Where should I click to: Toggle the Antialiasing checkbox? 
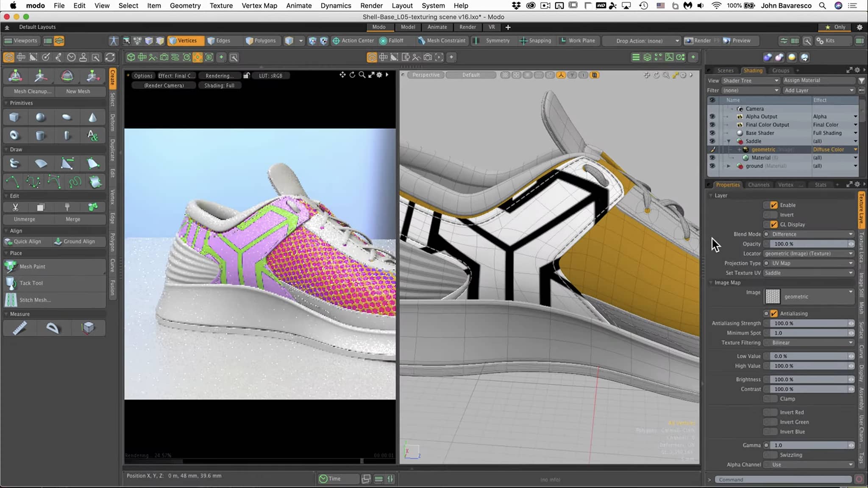(774, 313)
